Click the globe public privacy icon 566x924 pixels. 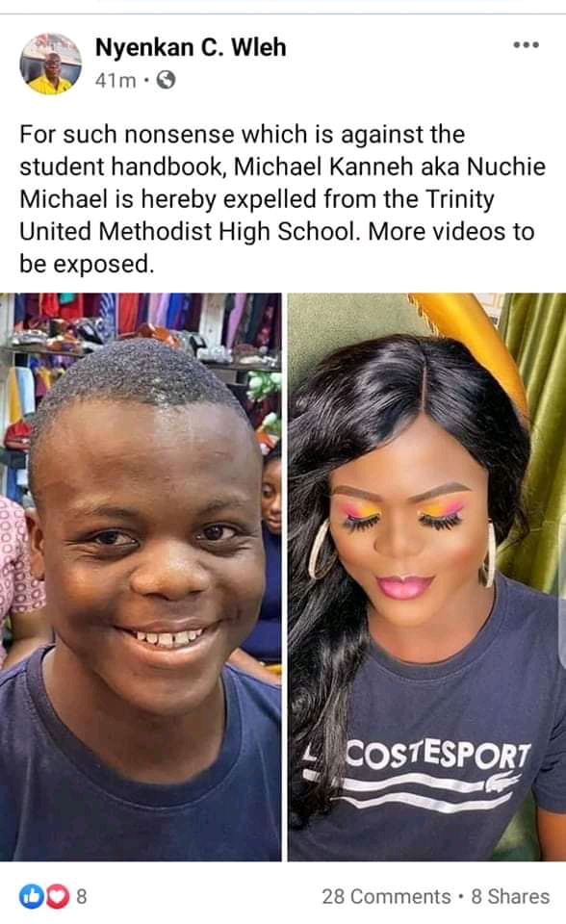166,80
